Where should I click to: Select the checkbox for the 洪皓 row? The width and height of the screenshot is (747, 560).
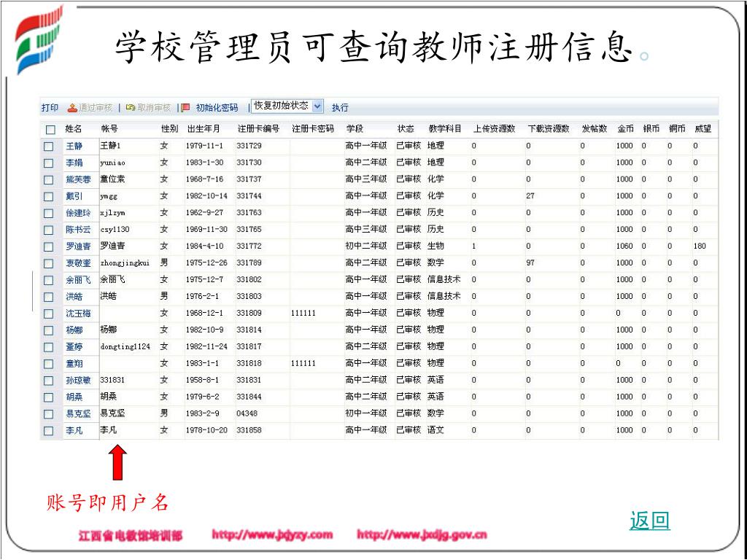coord(49,297)
